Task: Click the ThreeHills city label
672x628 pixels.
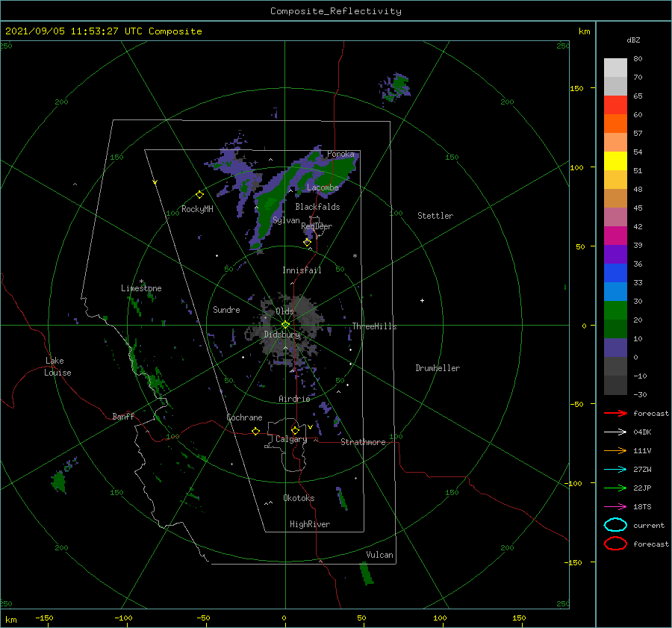Action: point(374,326)
